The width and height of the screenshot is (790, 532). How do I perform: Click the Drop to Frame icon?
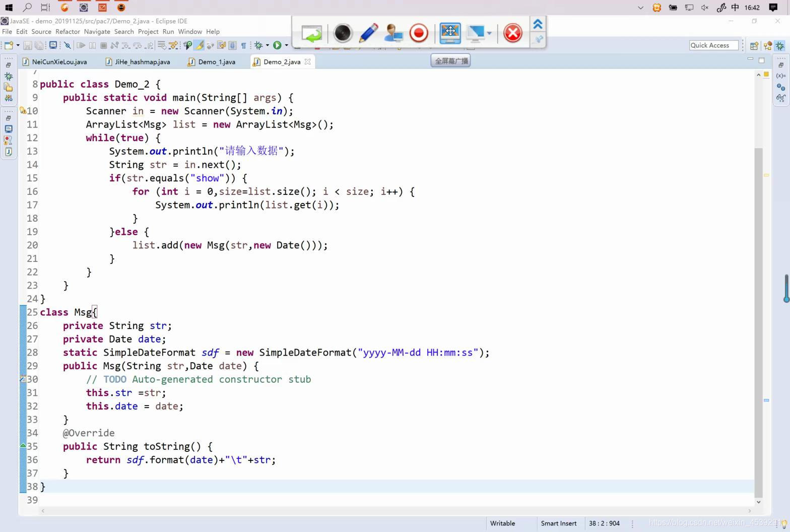click(162, 45)
